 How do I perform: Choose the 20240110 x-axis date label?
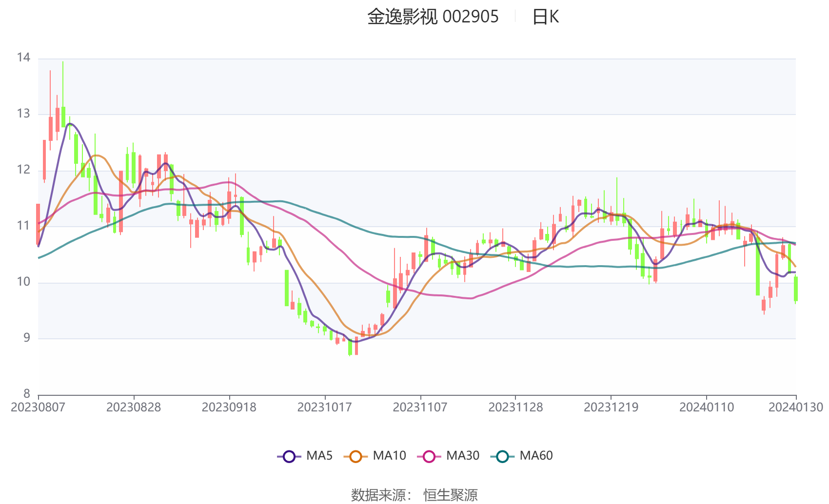tap(707, 407)
